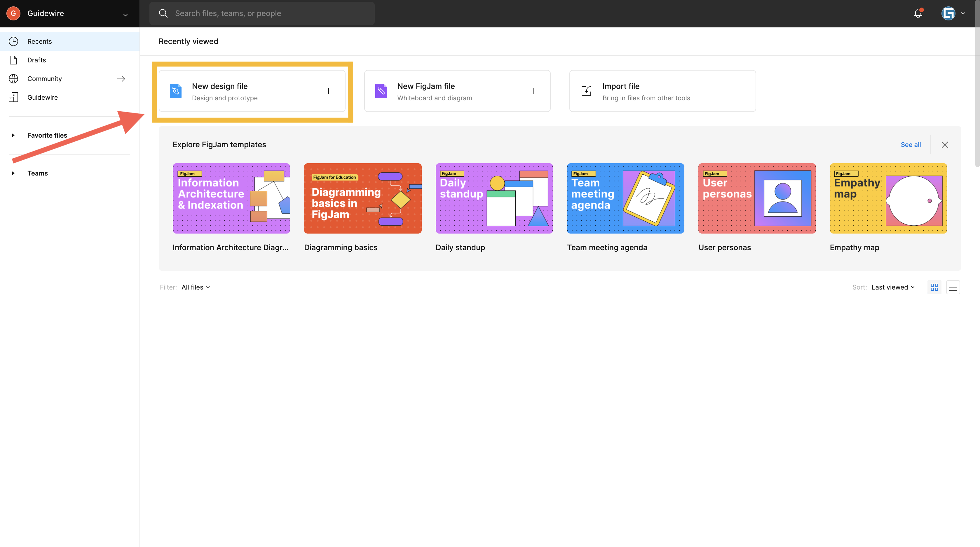
Task: Open Team meeting agenda template thumbnail
Action: (x=625, y=199)
